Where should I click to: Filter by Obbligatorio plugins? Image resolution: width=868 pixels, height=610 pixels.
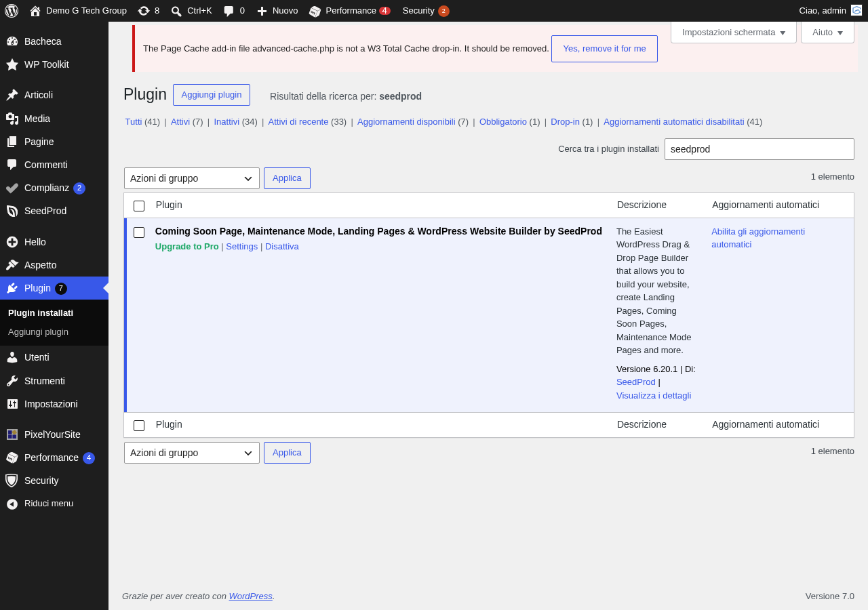pos(503,122)
